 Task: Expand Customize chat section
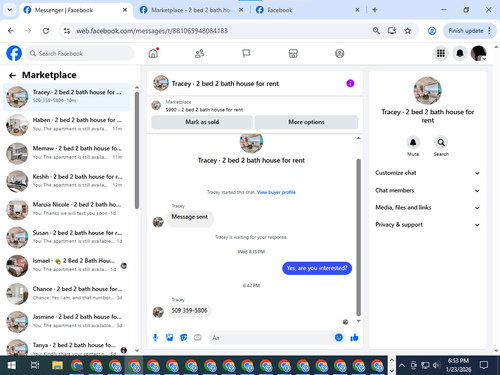pos(427,173)
